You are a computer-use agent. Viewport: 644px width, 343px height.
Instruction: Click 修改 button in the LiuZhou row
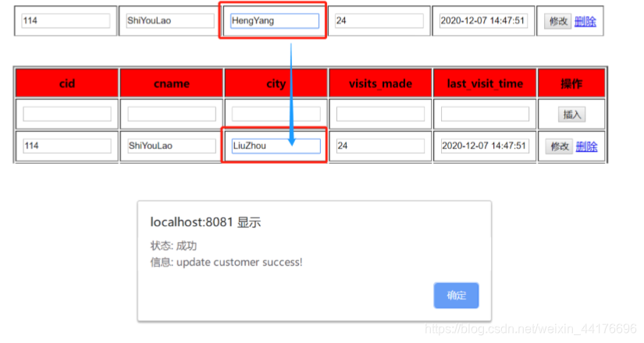559,146
